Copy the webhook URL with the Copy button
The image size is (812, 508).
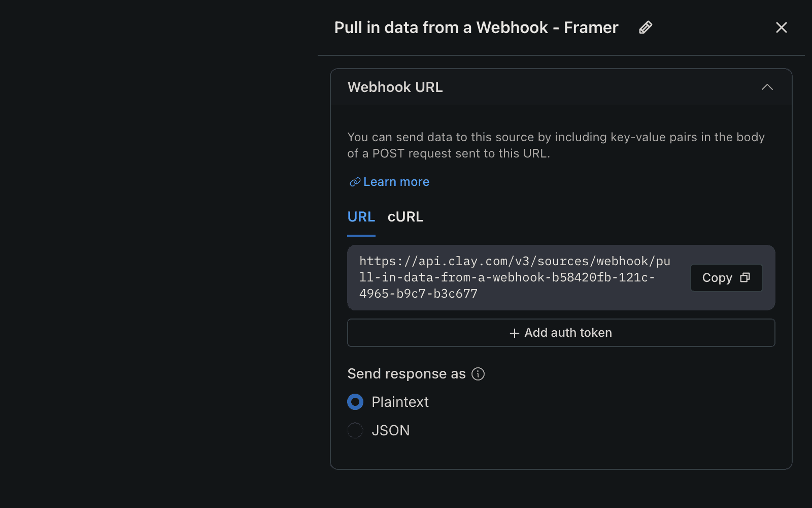726,278
